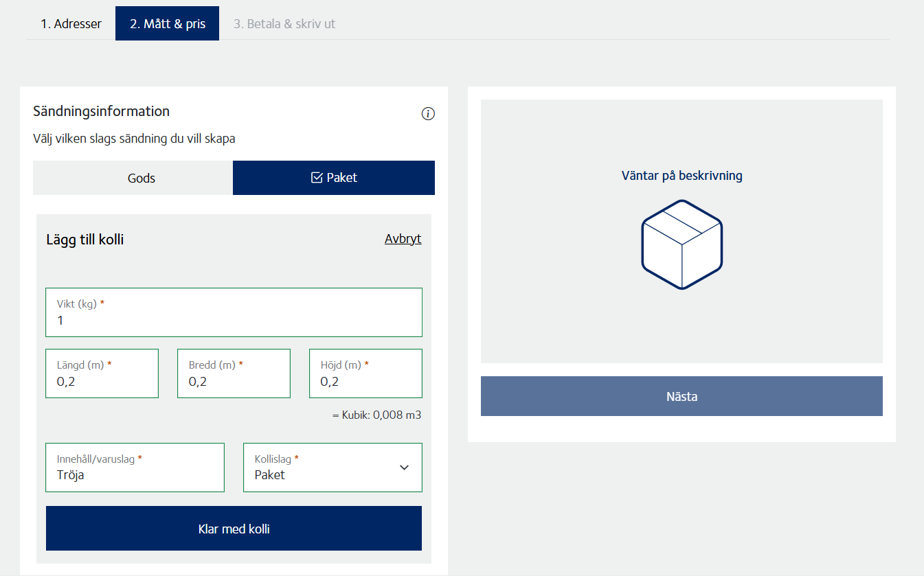Screen dimensions: 924x576
Task: Open the Kollislag dropdown showing Paket
Action: 333,468
